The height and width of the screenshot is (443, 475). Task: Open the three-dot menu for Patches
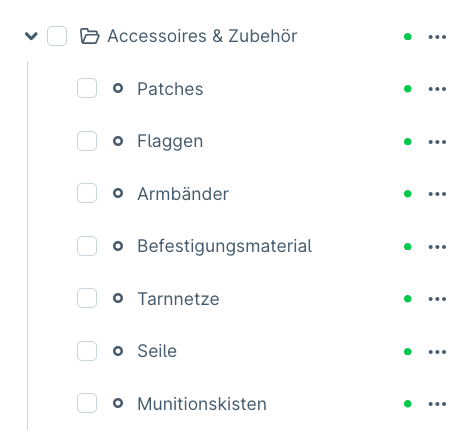[x=437, y=89]
